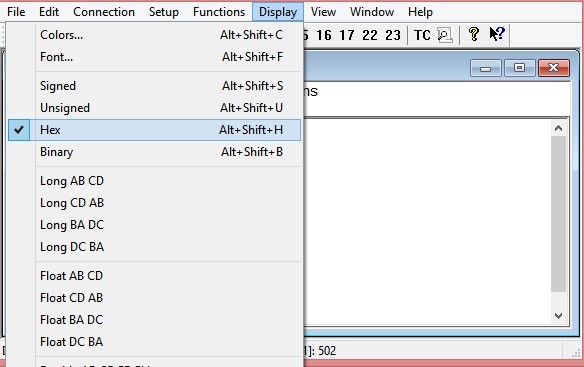Screen dimensions: 584x367
Task: Open the Window menu
Action: click(x=372, y=12)
